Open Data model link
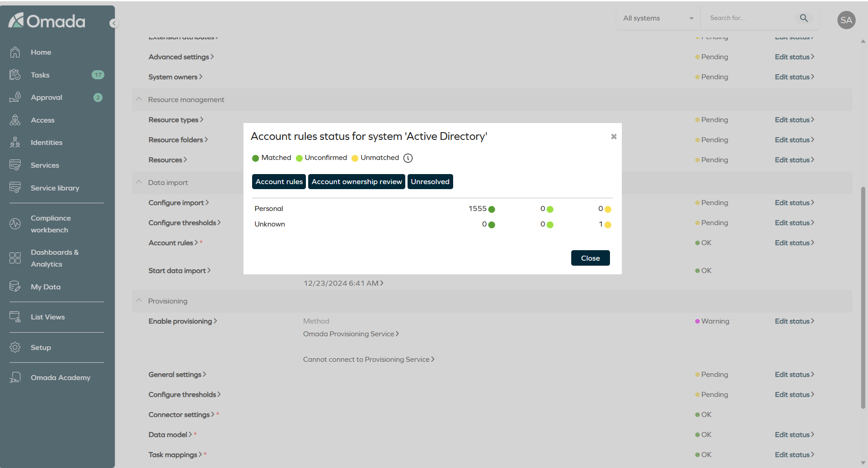 point(170,435)
